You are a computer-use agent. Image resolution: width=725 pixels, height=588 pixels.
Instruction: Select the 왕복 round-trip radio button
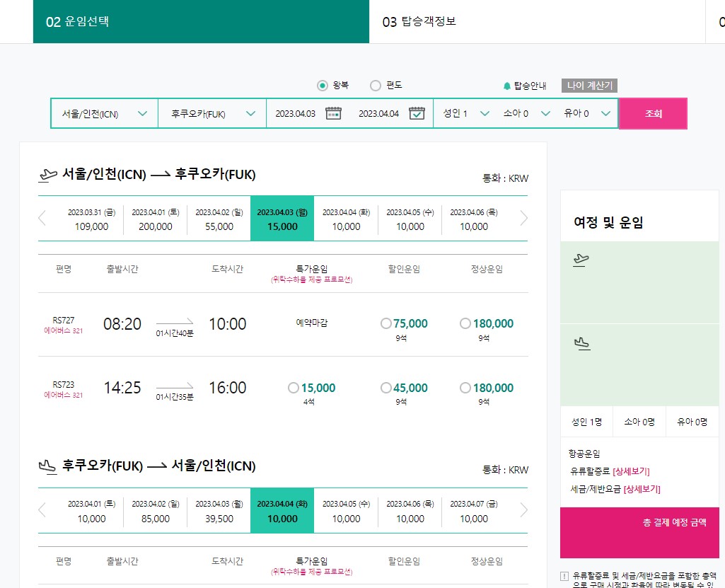323,85
